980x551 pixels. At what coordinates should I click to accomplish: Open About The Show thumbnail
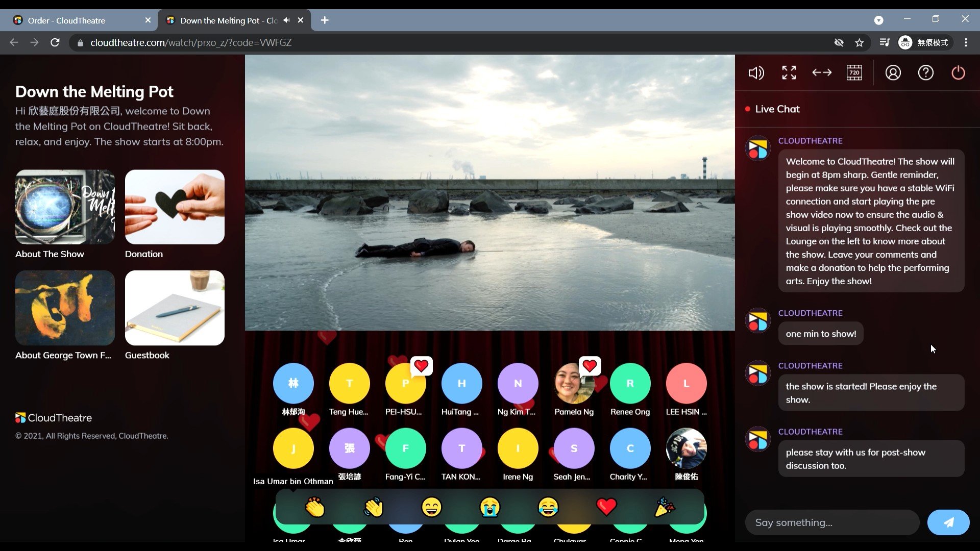65,207
